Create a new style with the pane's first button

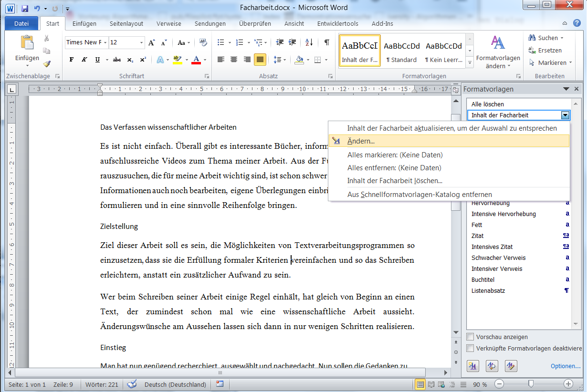click(x=473, y=366)
